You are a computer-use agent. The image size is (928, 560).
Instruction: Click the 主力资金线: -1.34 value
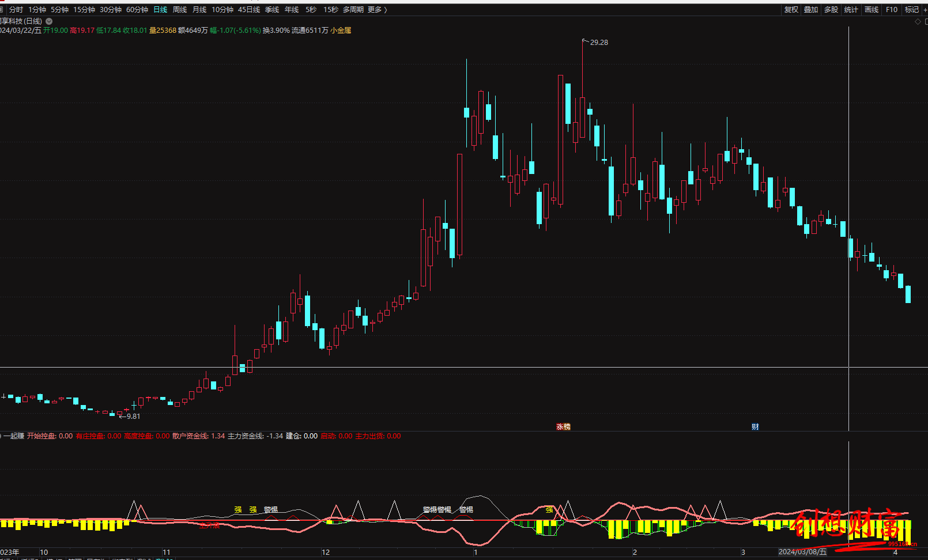click(x=255, y=436)
